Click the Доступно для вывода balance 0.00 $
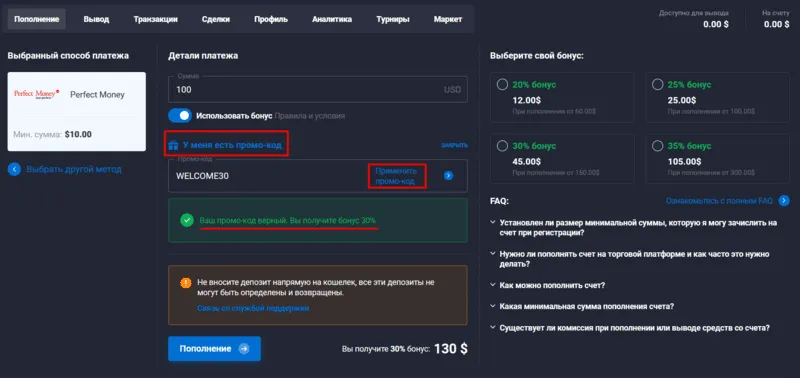Screen dimensions: 800x378 click(716, 24)
